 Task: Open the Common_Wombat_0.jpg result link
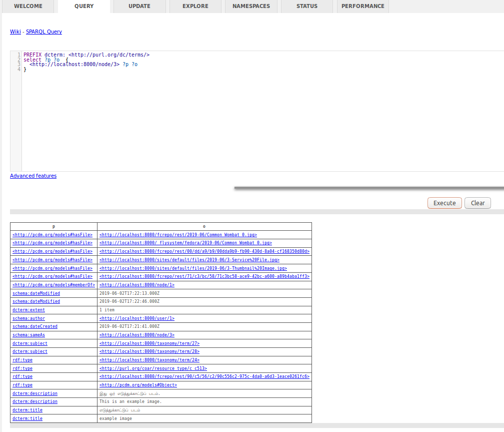click(177, 234)
